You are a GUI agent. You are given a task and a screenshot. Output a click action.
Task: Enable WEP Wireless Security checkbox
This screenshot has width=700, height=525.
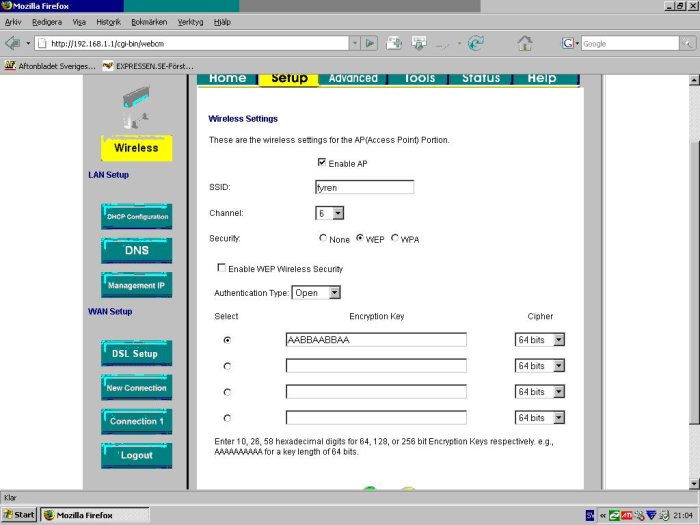(221, 267)
